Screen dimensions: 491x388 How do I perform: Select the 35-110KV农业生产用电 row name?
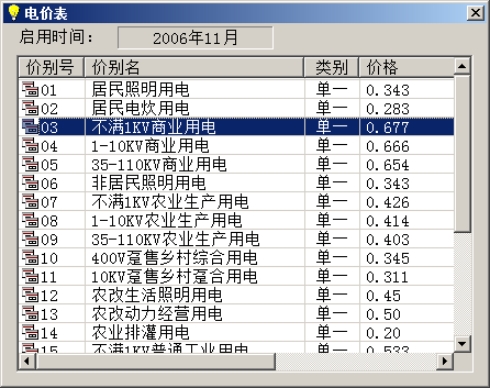[x=175, y=239]
